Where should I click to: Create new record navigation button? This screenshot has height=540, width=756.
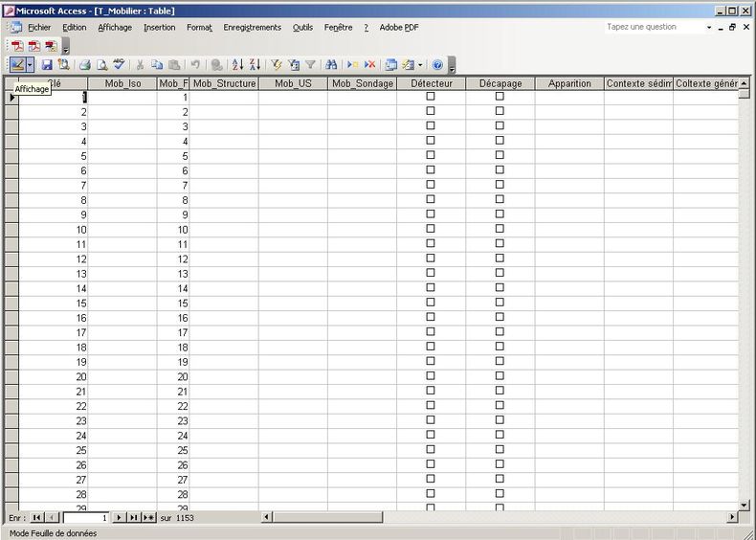point(149,518)
